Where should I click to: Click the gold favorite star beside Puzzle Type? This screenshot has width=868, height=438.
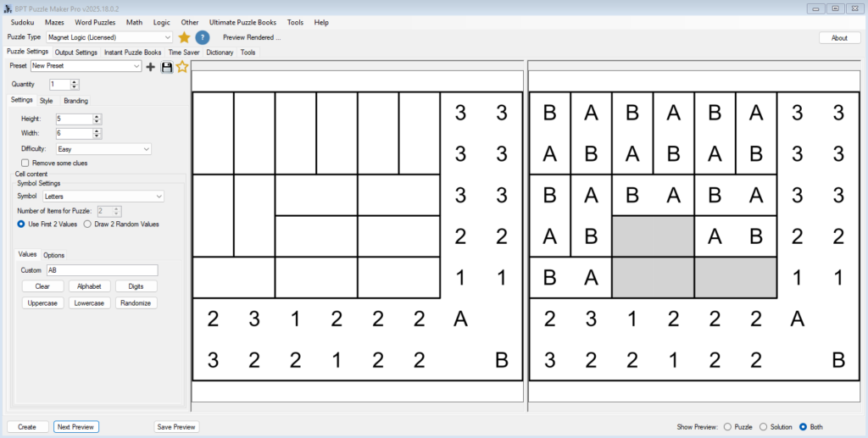tap(184, 37)
